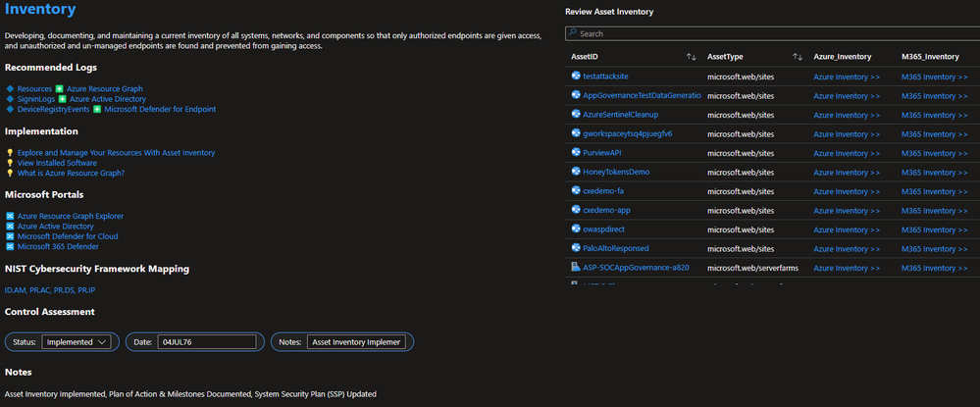Image resolution: width=980 pixels, height=407 pixels.
Task: Open Azure Inventory link for owaspdirect
Action: tap(847, 229)
